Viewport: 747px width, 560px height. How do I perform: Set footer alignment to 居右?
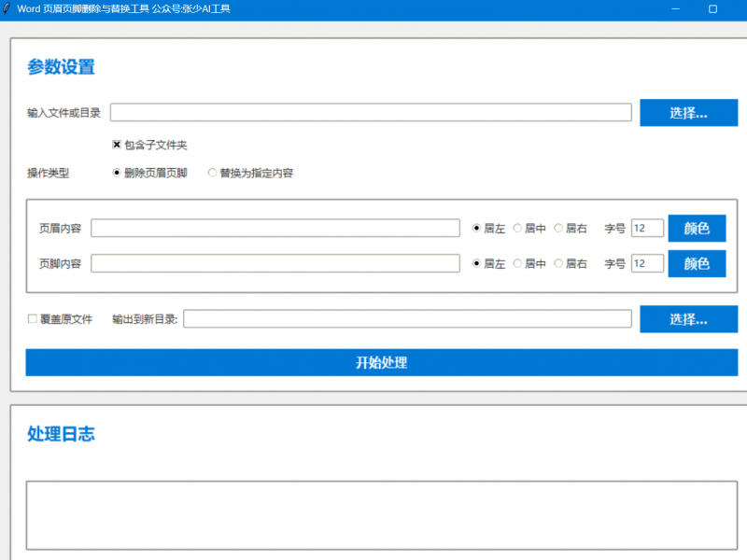coord(558,264)
